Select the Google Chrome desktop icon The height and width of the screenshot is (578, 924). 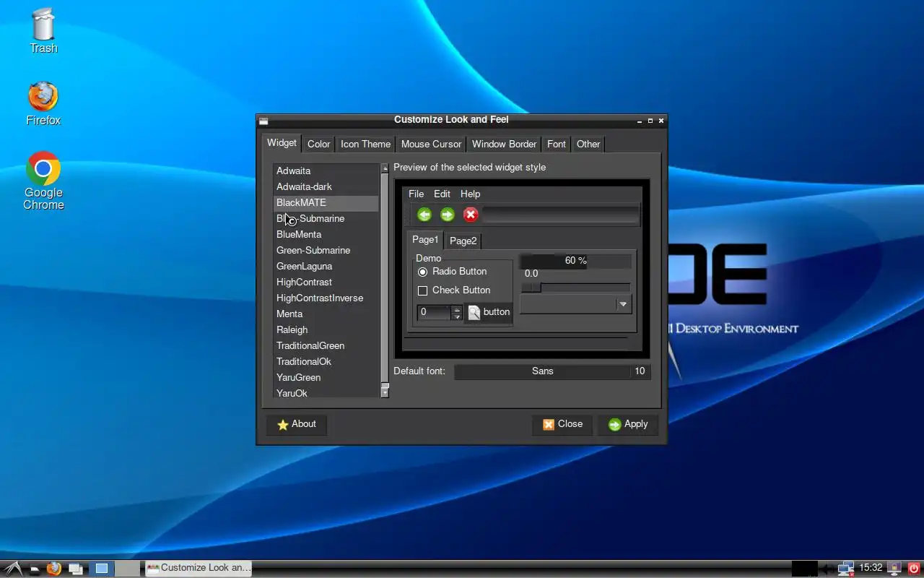point(43,181)
